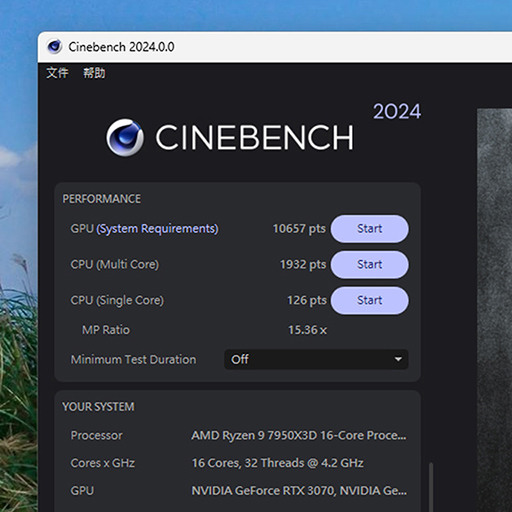Image resolution: width=512 pixels, height=512 pixels.
Task: Click the YOUR SYSTEM section heading
Action: [98, 407]
